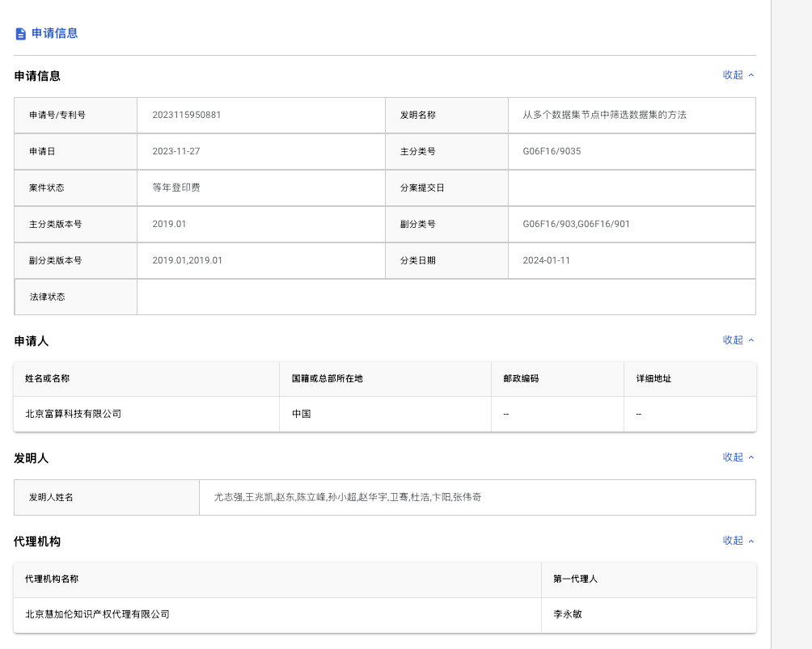Click the 副分类号 label cell
Image resolution: width=812 pixels, height=649 pixels.
click(x=447, y=224)
